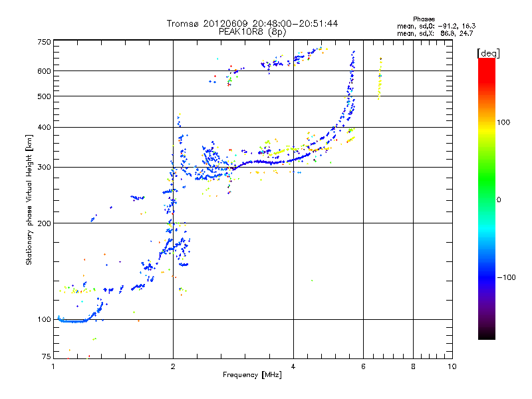532x399 pixels.
Task: Click the colorbar tick label '0'
Action: pyautogui.click(x=499, y=199)
